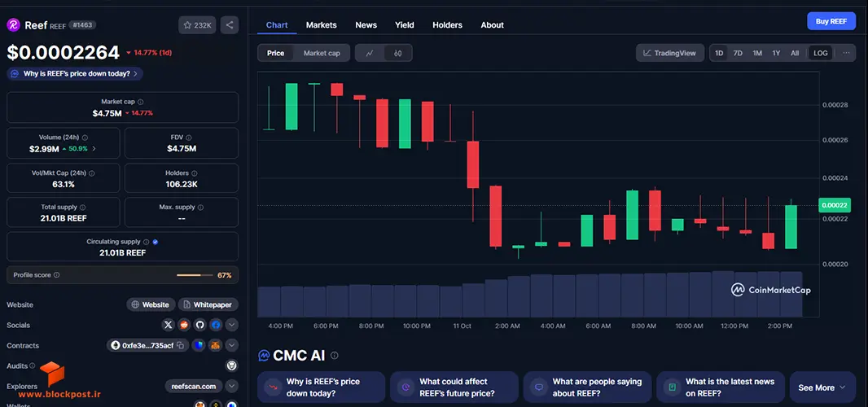The image size is (868, 407).
Task: Click the CMC AI info icon
Action: tap(335, 356)
